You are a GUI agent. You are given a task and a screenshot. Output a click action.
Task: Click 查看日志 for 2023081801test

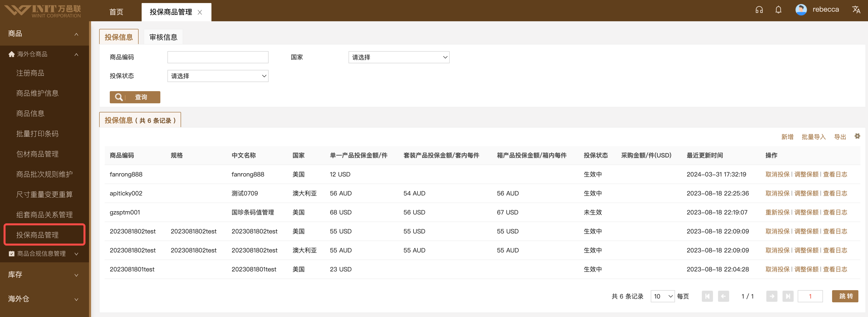tap(835, 269)
